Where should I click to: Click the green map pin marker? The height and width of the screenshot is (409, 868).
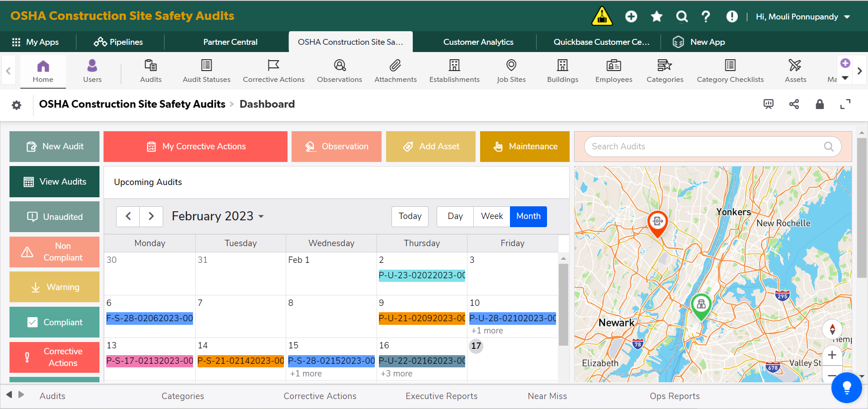[x=701, y=307]
